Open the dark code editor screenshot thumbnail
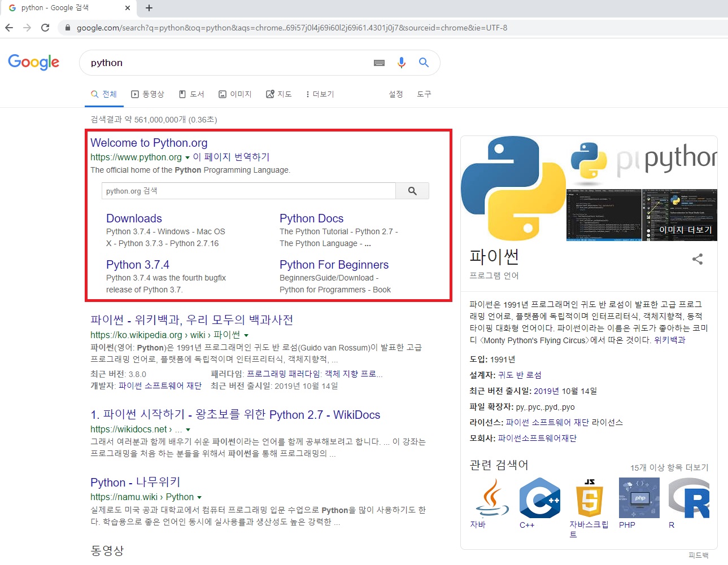The width and height of the screenshot is (728, 565). click(604, 215)
